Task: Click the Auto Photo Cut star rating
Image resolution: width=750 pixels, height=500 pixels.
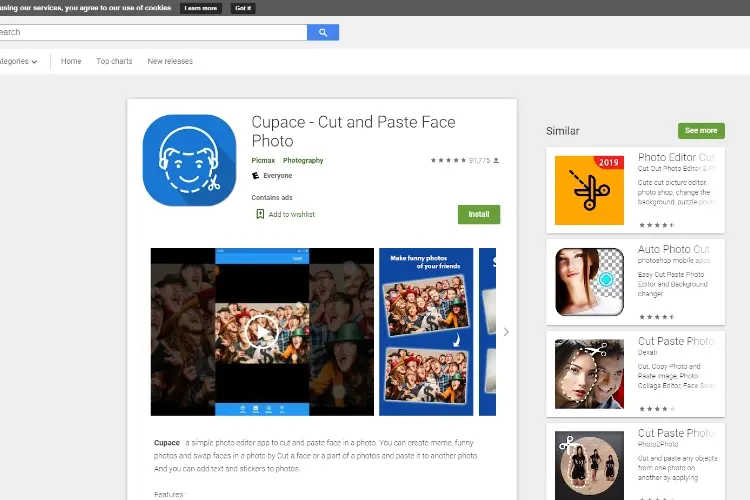Action: (657, 317)
